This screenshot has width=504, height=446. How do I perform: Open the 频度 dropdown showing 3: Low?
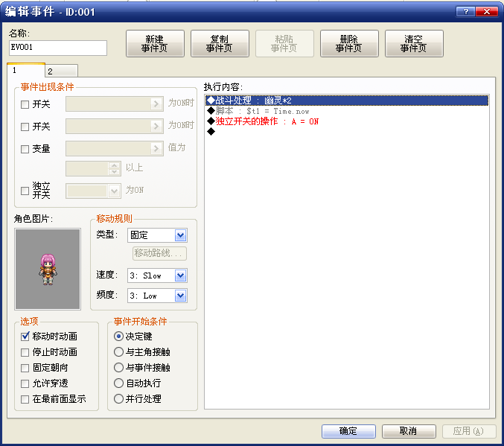(x=157, y=296)
